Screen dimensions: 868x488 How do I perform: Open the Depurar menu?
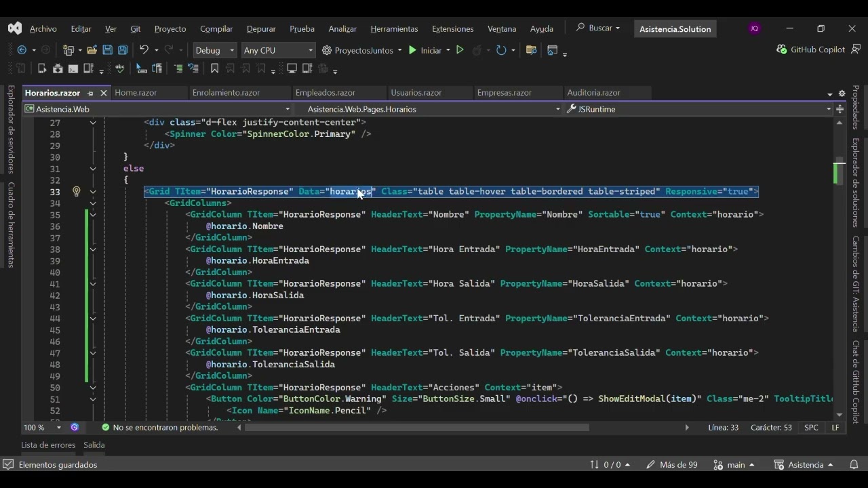tap(261, 28)
